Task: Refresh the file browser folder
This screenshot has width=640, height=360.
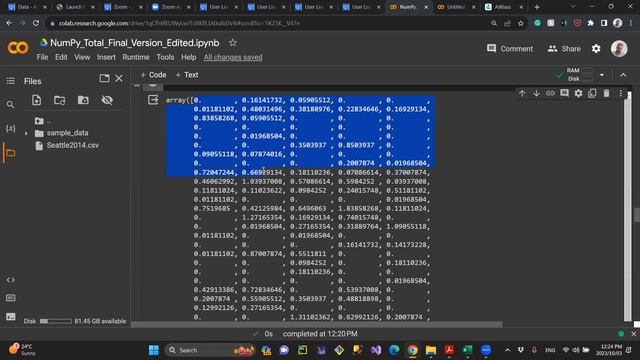Action: pos(60,100)
